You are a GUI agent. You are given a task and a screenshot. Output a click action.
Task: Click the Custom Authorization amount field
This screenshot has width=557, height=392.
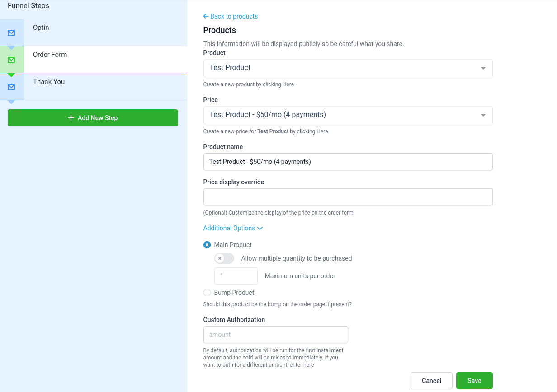click(x=275, y=335)
